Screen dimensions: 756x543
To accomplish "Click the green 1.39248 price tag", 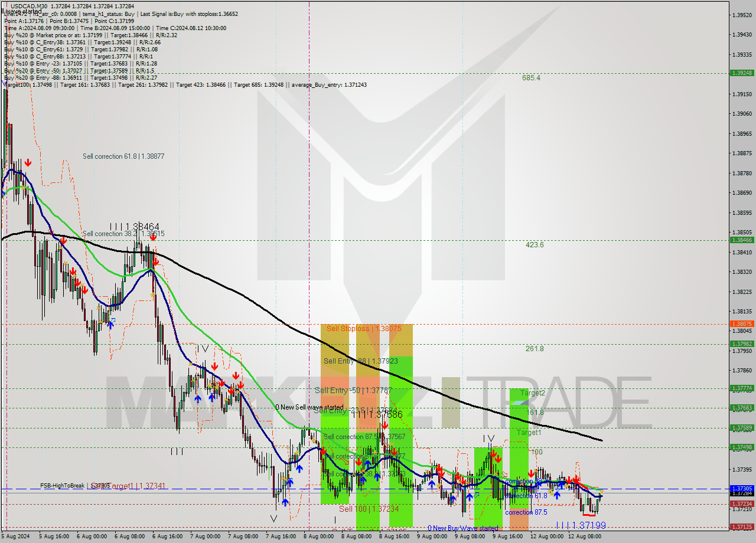I will [x=741, y=73].
